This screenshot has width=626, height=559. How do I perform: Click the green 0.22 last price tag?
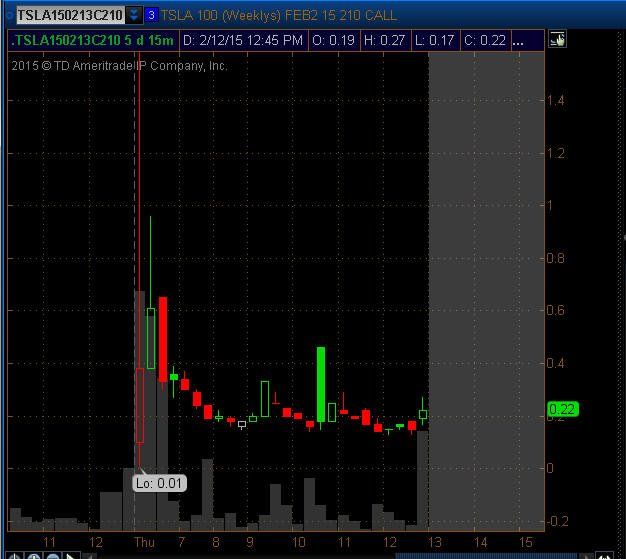[x=562, y=409]
